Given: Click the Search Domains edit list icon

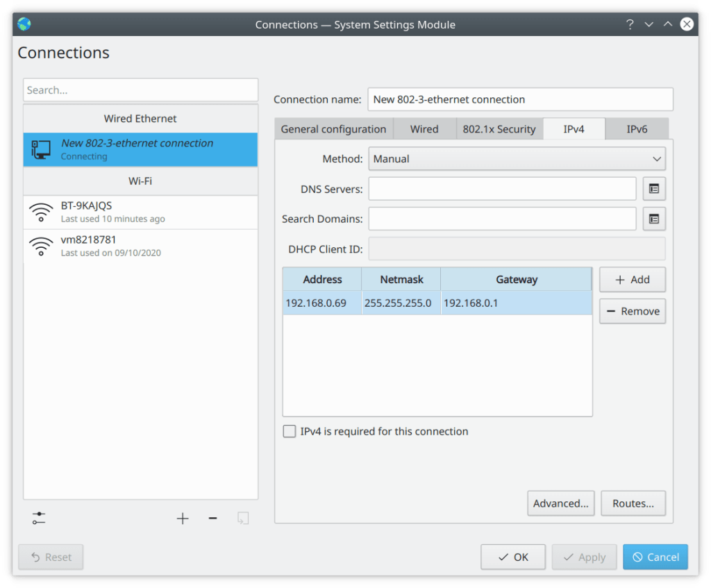Looking at the screenshot, I should (x=654, y=219).
